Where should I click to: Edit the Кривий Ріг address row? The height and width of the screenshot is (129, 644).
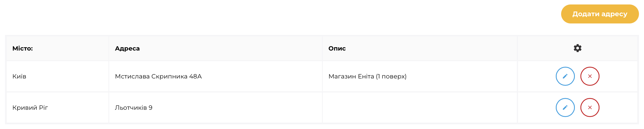[x=565, y=107]
